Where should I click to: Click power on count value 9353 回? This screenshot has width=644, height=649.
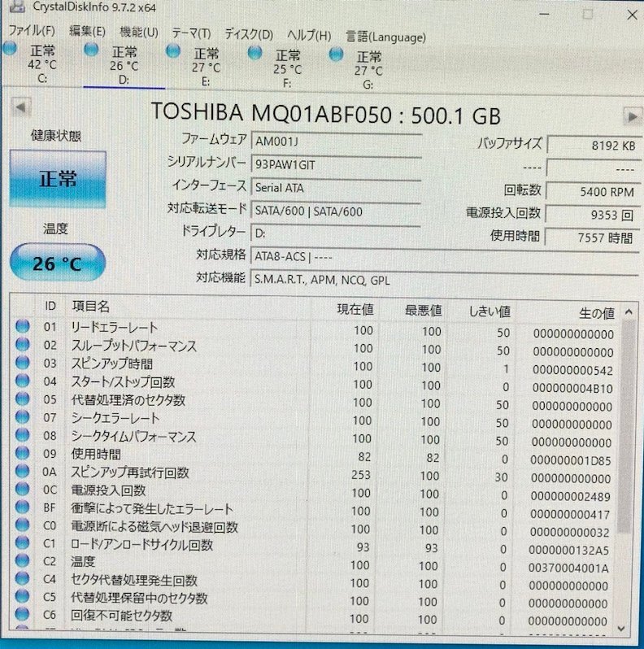tap(593, 215)
